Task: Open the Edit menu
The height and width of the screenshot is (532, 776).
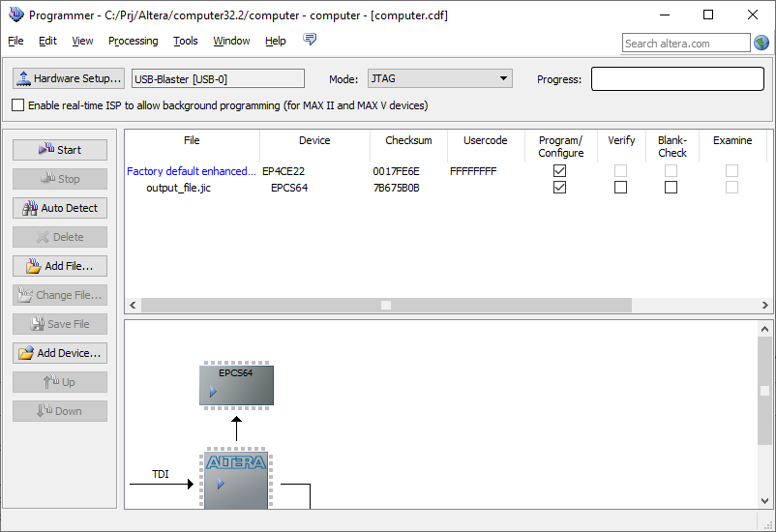Action: (x=48, y=41)
